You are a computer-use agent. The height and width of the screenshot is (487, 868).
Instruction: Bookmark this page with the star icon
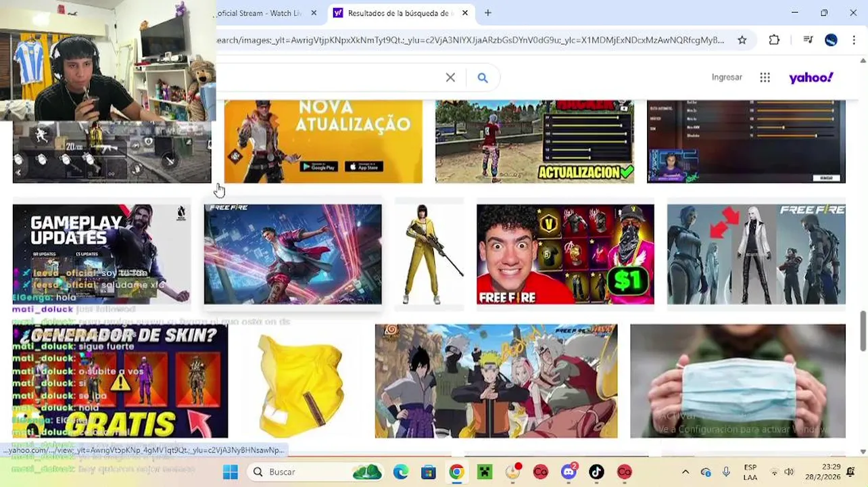742,40
